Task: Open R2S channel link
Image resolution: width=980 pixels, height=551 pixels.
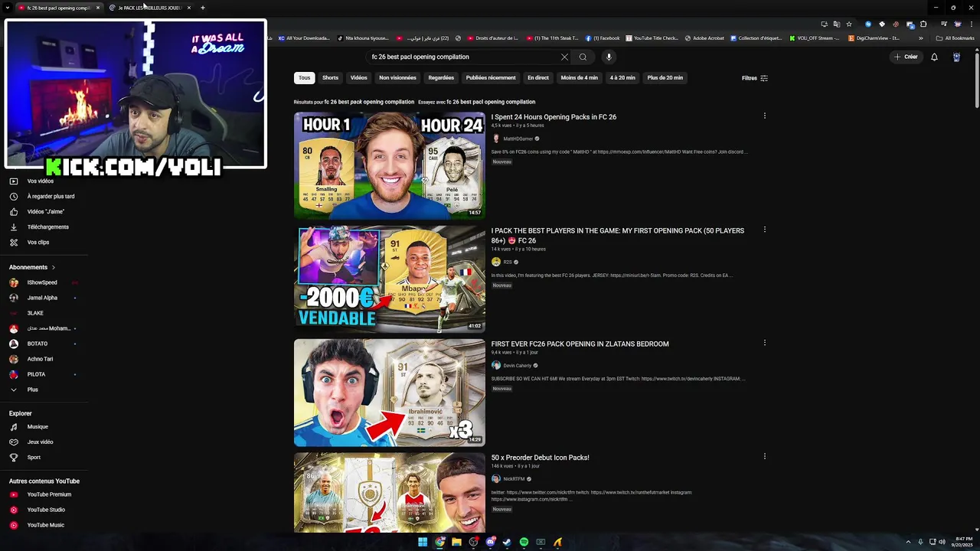Action: 508,262
